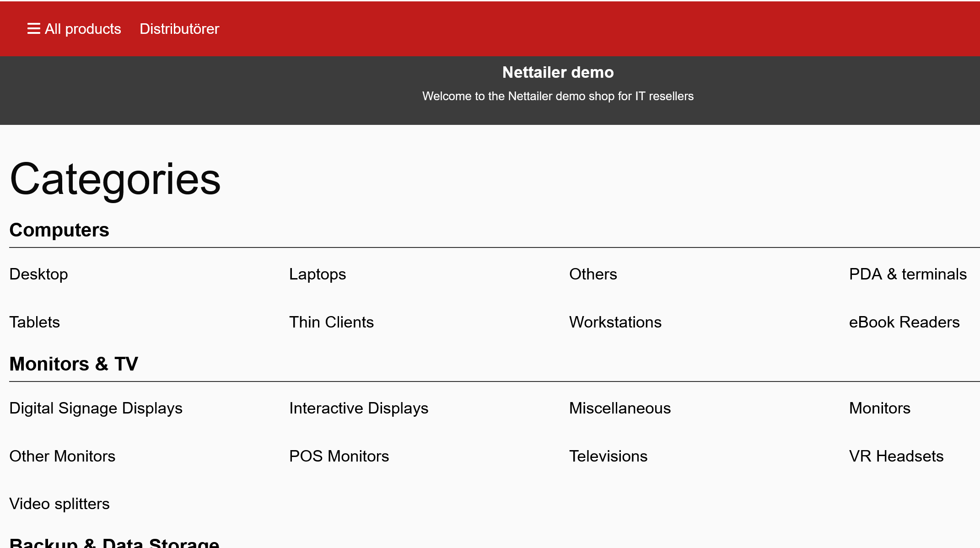Image resolution: width=980 pixels, height=548 pixels.
Task: Click the Miscellaneous category link
Action: pos(620,408)
